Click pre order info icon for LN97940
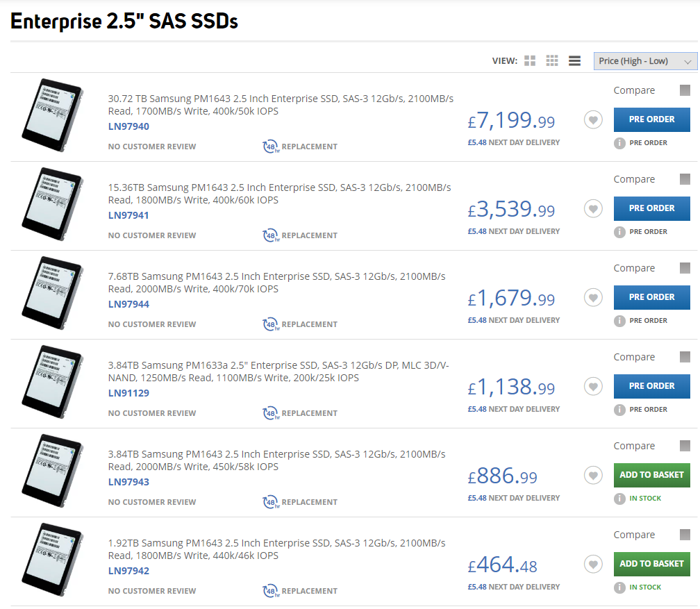Image resolution: width=700 pixels, height=609 pixels. [x=619, y=143]
